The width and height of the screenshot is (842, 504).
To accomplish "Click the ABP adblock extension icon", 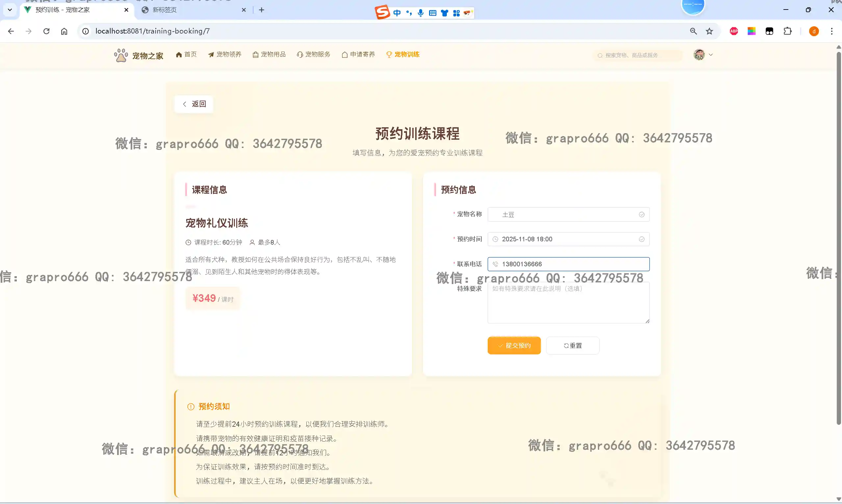I will click(x=734, y=31).
